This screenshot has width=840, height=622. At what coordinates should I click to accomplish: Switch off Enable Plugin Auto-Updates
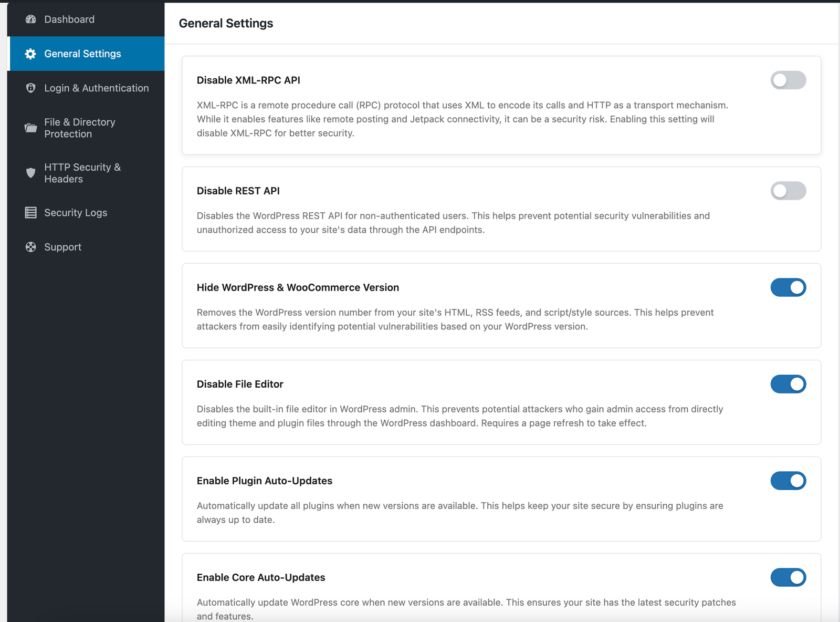(788, 481)
